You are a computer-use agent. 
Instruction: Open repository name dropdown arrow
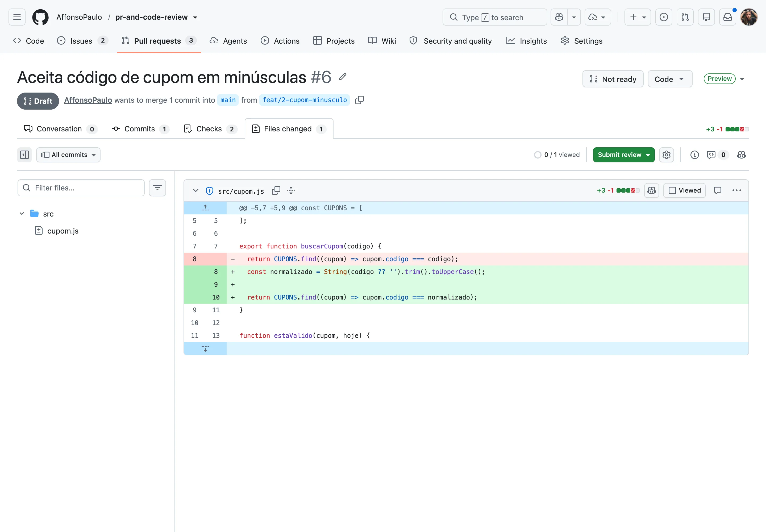click(195, 17)
